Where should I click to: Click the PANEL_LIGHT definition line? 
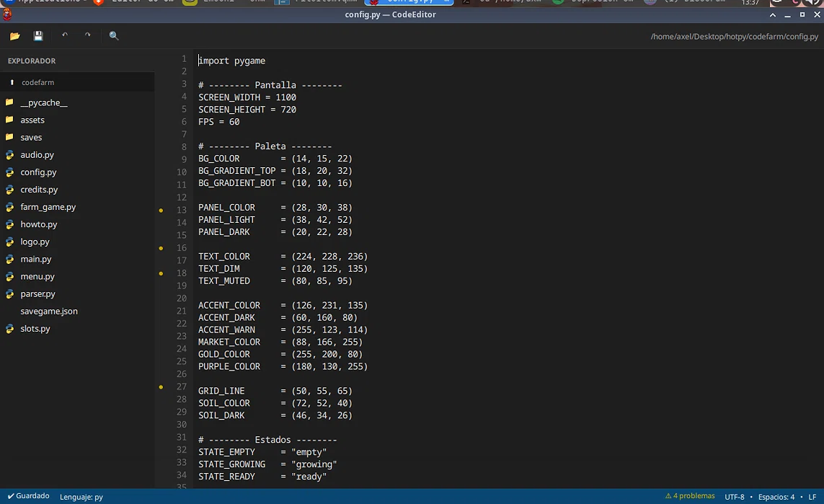pos(275,219)
